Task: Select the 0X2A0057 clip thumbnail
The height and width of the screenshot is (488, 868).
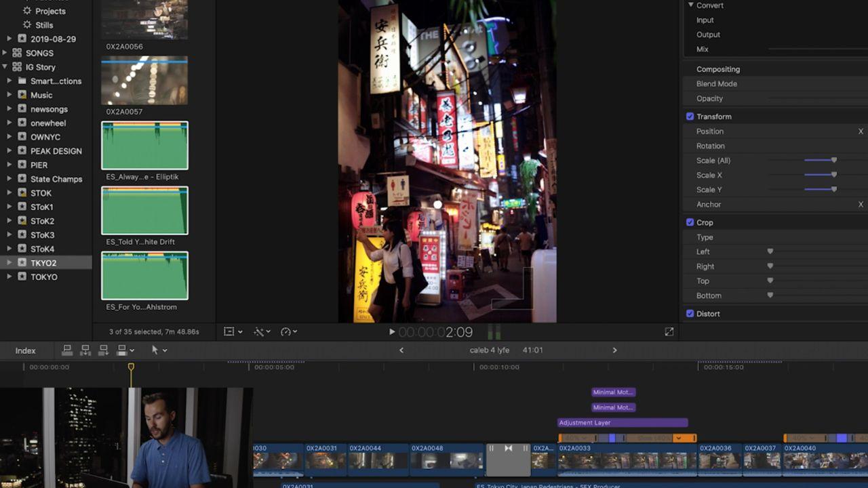Action: coord(144,80)
